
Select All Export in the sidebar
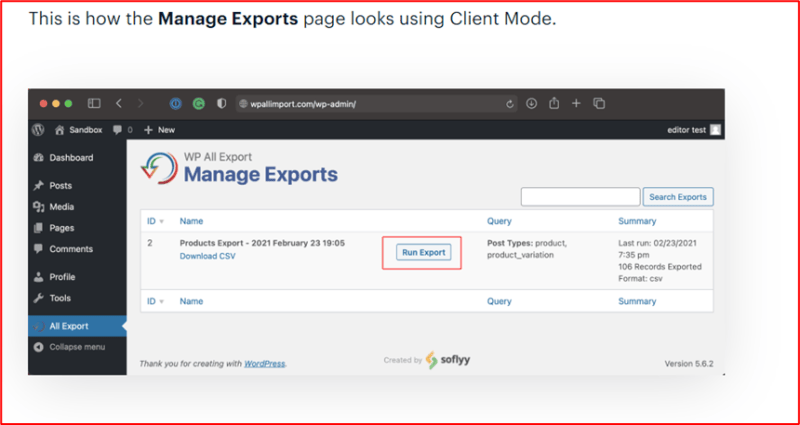coord(77,326)
